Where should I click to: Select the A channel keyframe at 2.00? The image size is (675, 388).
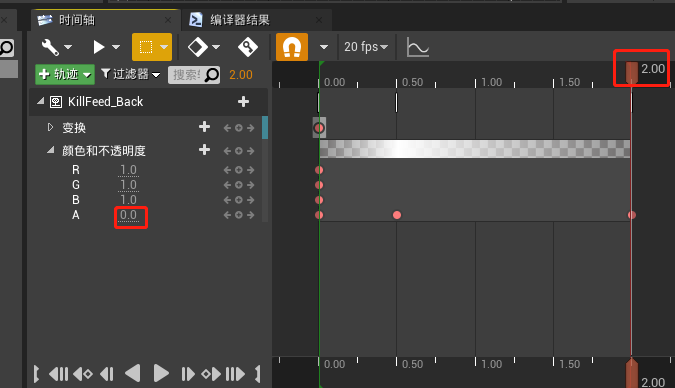tap(632, 215)
